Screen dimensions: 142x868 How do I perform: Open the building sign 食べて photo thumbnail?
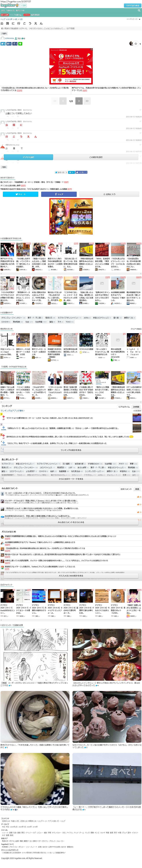(107, 779)
